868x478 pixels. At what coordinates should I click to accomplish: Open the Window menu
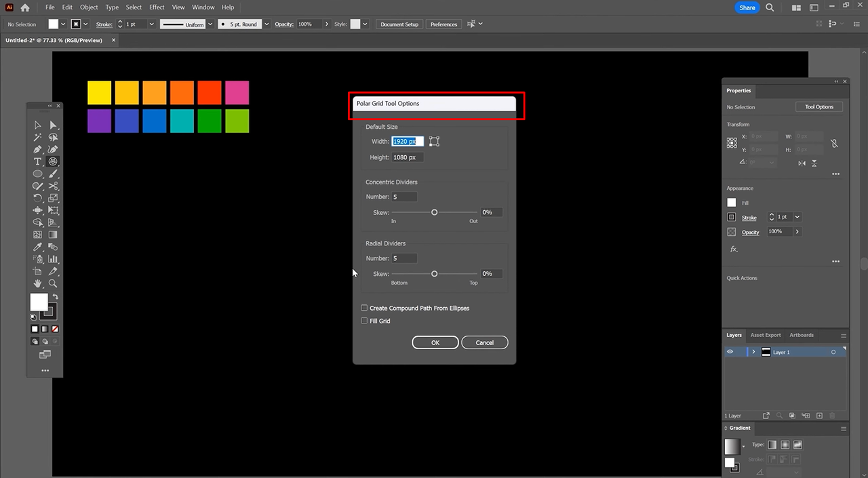[203, 7]
